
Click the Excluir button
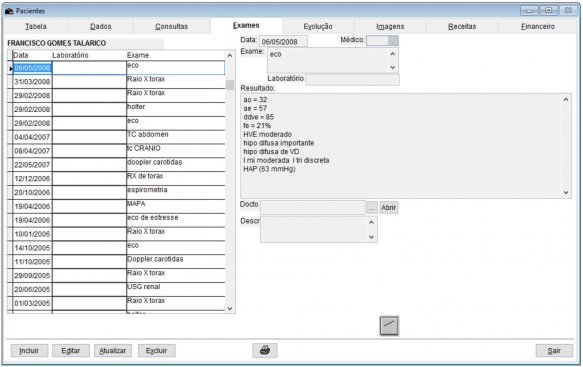click(157, 351)
